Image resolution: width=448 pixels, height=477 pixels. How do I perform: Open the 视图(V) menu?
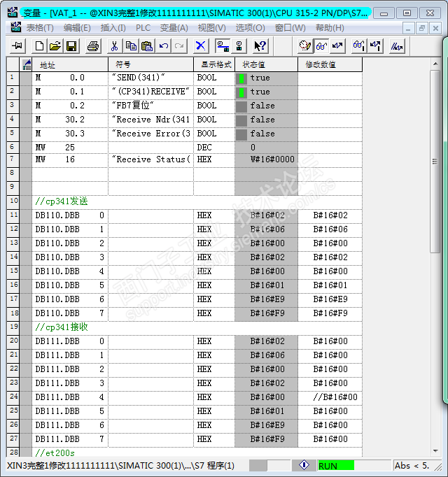[211, 28]
